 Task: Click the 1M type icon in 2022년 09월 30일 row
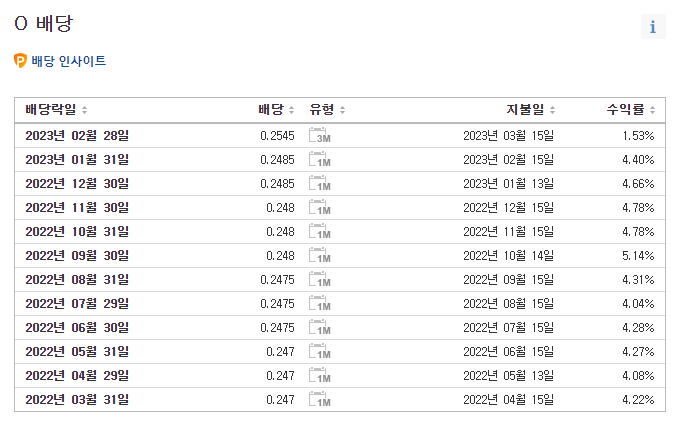click(319, 256)
